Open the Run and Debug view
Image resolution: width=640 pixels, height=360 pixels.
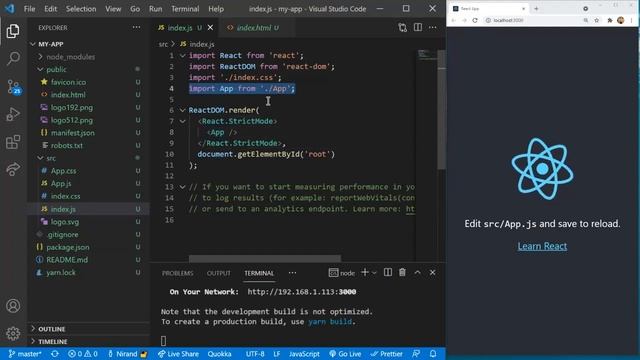coord(13,114)
